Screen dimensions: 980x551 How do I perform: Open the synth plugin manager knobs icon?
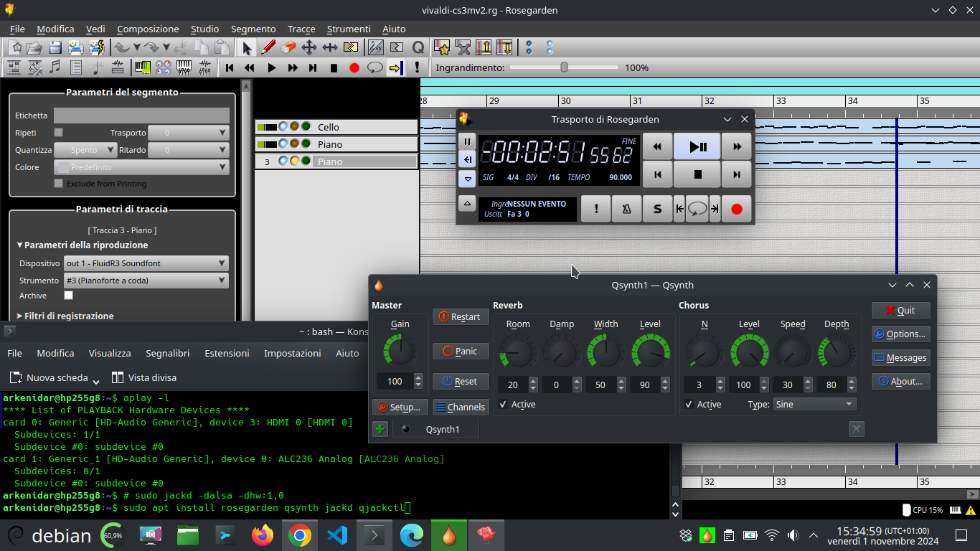[164, 67]
